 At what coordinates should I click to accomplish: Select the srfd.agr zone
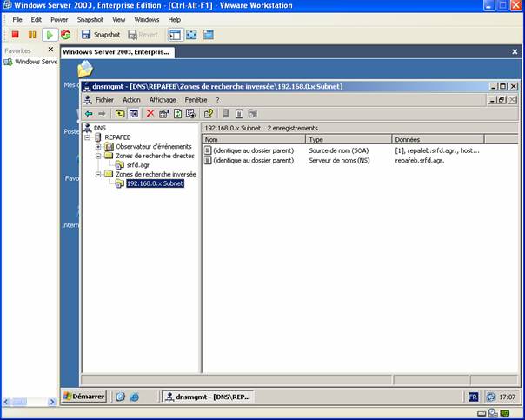click(x=138, y=165)
